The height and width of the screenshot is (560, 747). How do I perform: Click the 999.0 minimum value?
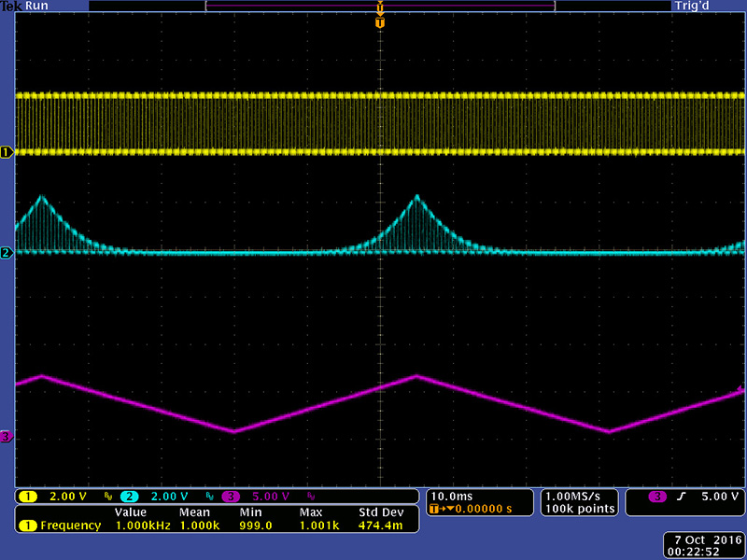point(255,525)
